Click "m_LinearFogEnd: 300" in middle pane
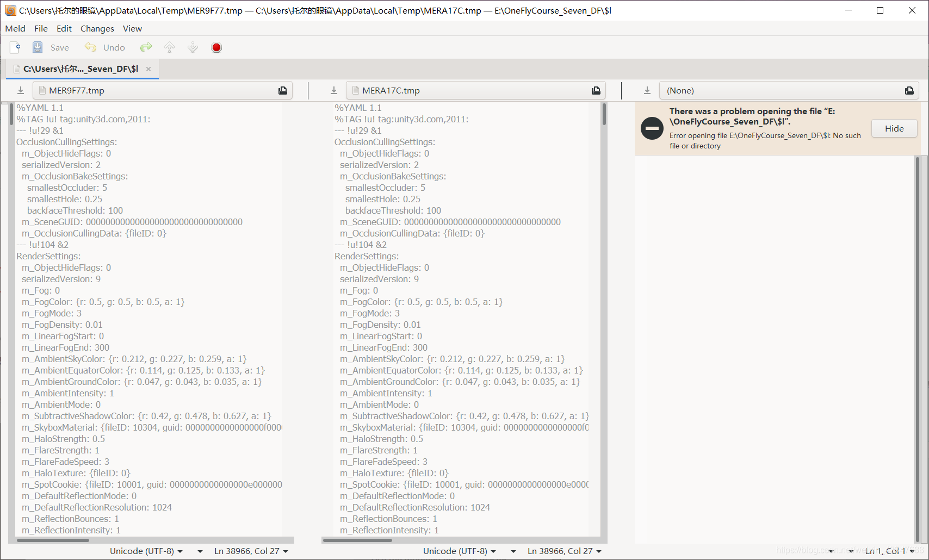929x560 pixels. [383, 347]
